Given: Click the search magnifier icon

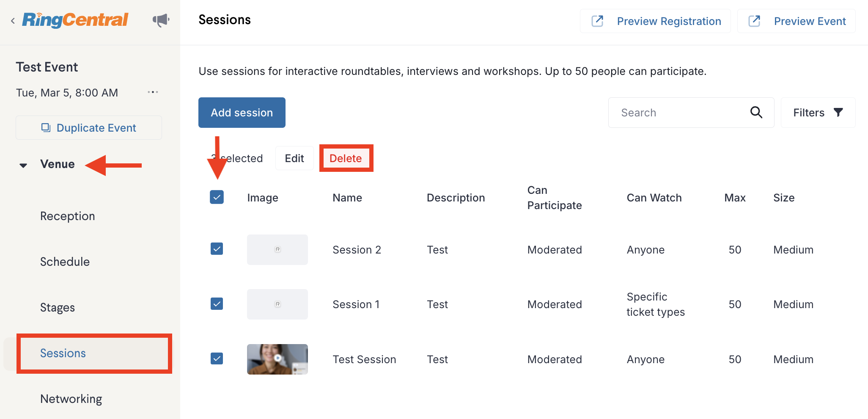Looking at the screenshot, I should 756,112.
